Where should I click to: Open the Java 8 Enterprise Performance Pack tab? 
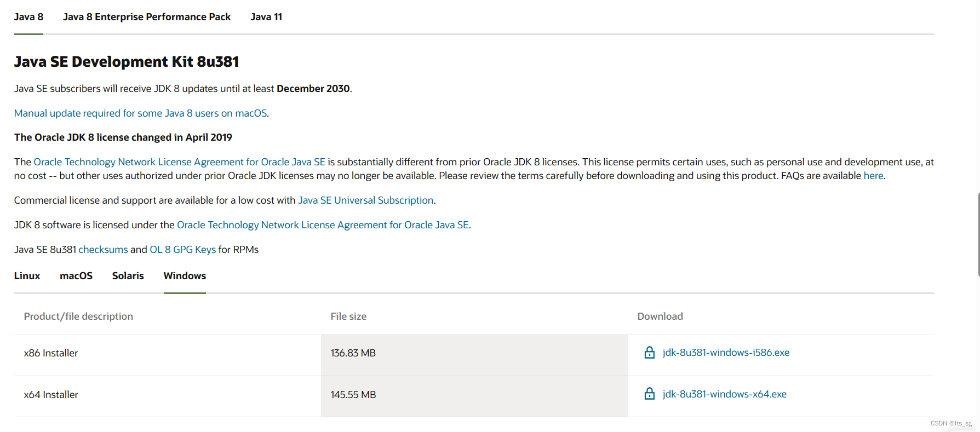pos(147,17)
